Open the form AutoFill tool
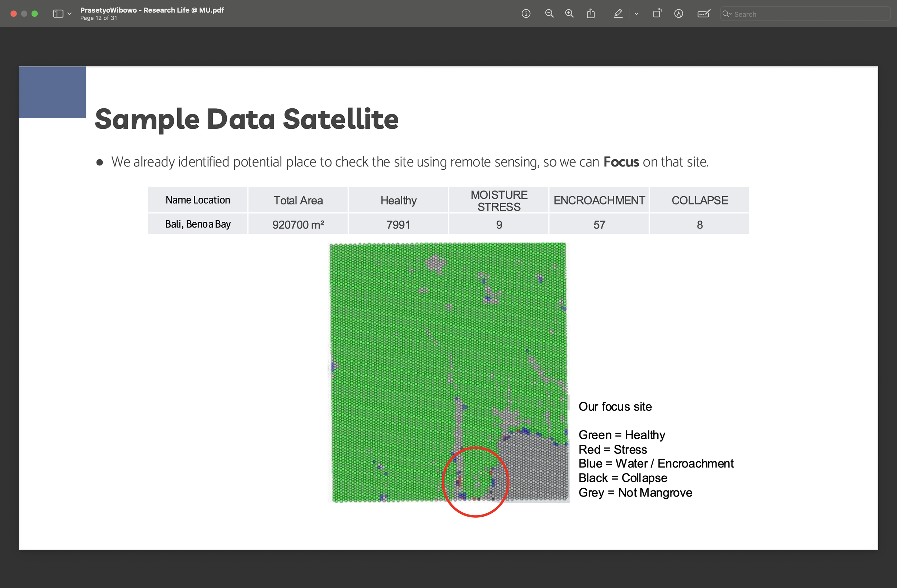Screen dimensions: 897x588 (x=703, y=14)
